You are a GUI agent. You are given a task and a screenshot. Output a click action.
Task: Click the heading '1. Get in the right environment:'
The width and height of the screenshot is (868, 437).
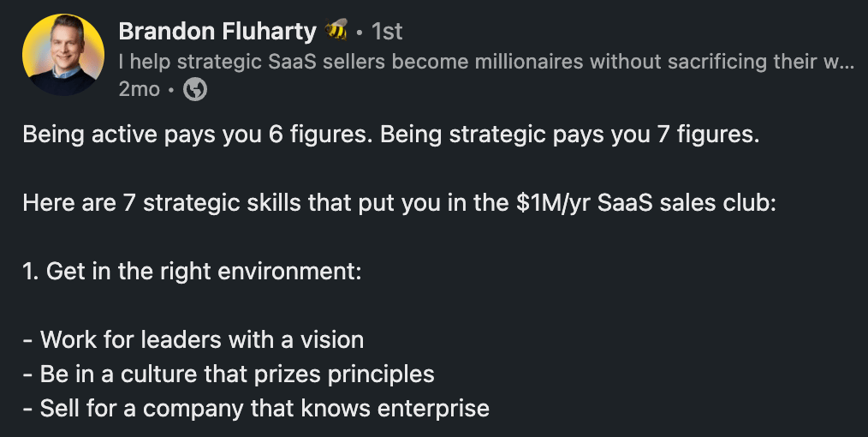(193, 272)
